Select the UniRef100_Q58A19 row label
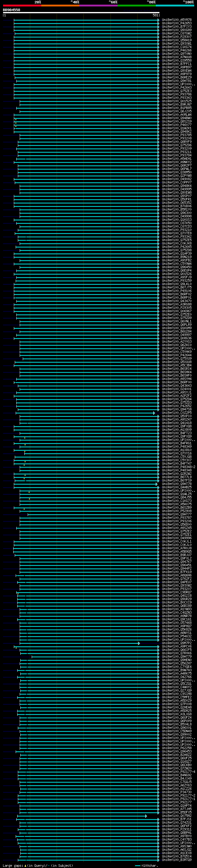The width and height of the screenshot is (197, 868). (x=177, y=40)
